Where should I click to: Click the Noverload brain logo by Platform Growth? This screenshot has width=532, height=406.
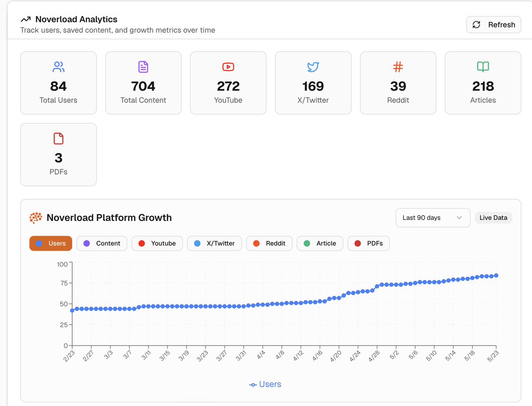point(35,218)
